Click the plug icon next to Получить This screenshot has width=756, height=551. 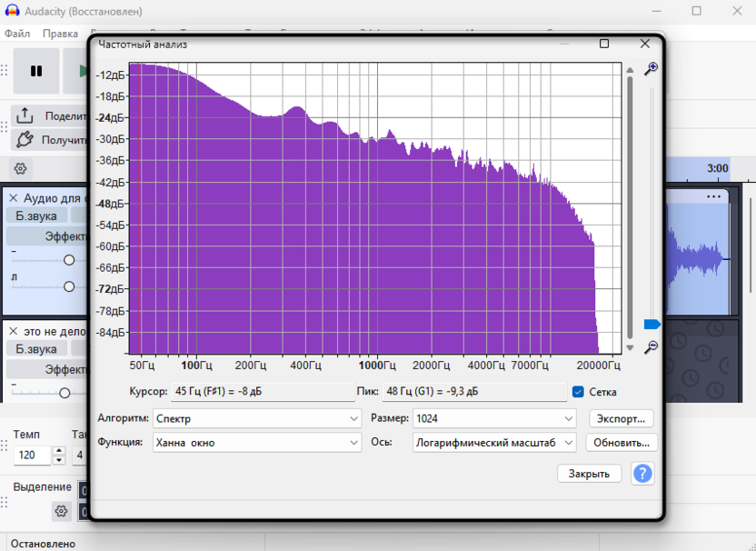25,140
